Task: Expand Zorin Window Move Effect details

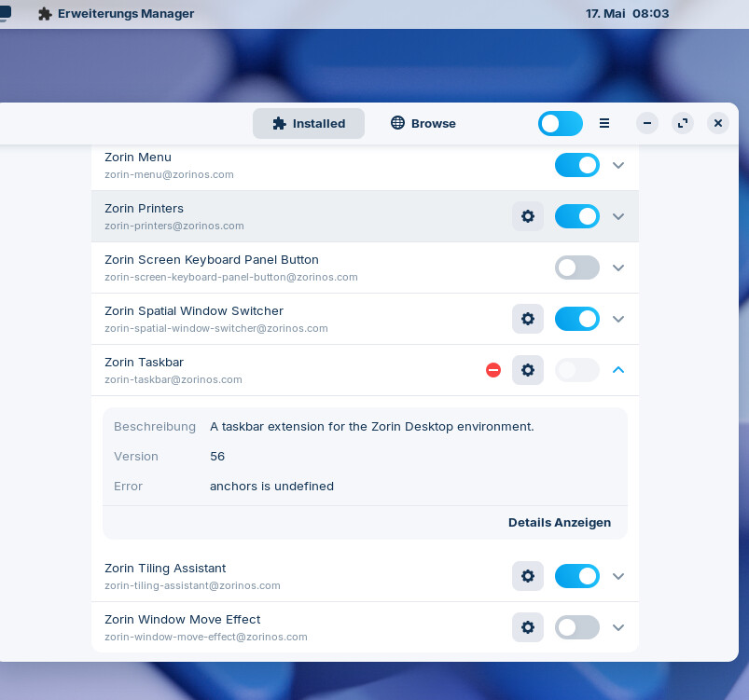Action: (x=618, y=627)
